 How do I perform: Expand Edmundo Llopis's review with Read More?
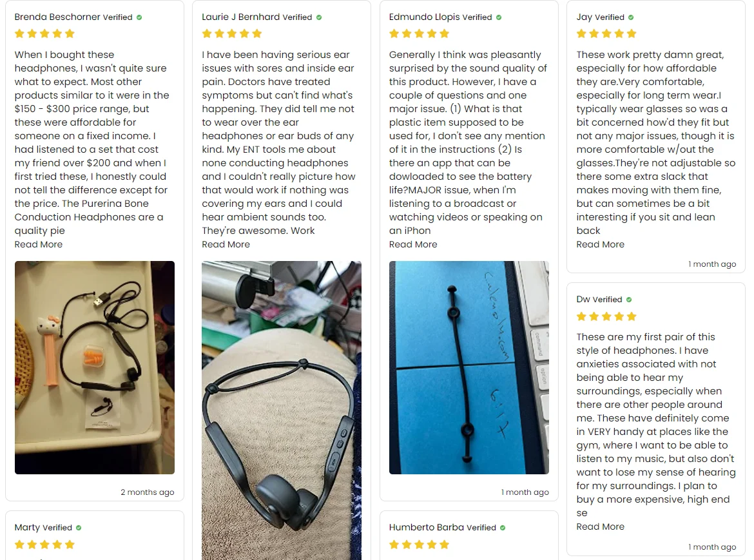coord(413,244)
